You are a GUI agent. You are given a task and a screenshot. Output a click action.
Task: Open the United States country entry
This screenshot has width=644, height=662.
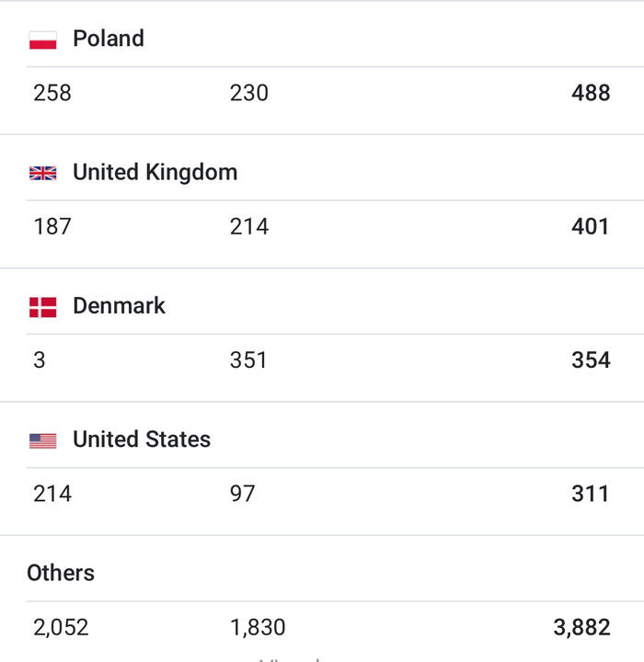pyautogui.click(x=142, y=439)
